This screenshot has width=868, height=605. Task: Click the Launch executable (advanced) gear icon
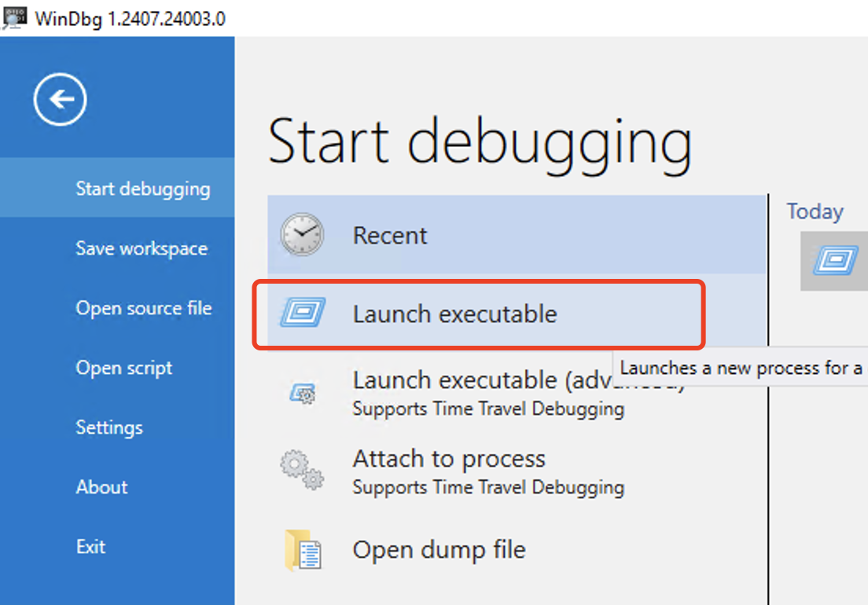tap(303, 394)
